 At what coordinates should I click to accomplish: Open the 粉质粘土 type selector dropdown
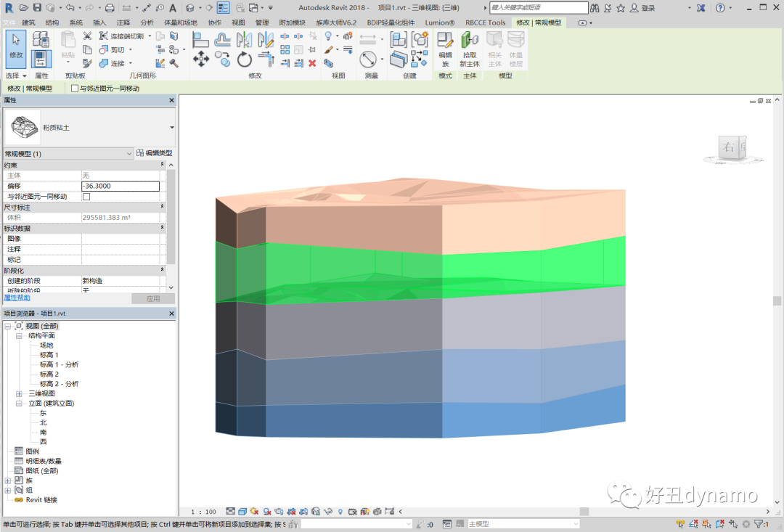tap(171, 127)
